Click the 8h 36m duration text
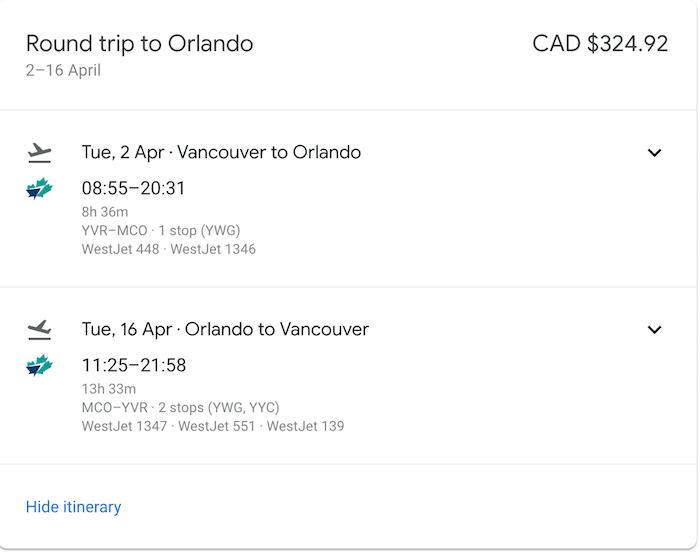This screenshot has height=552, width=700. [x=105, y=212]
